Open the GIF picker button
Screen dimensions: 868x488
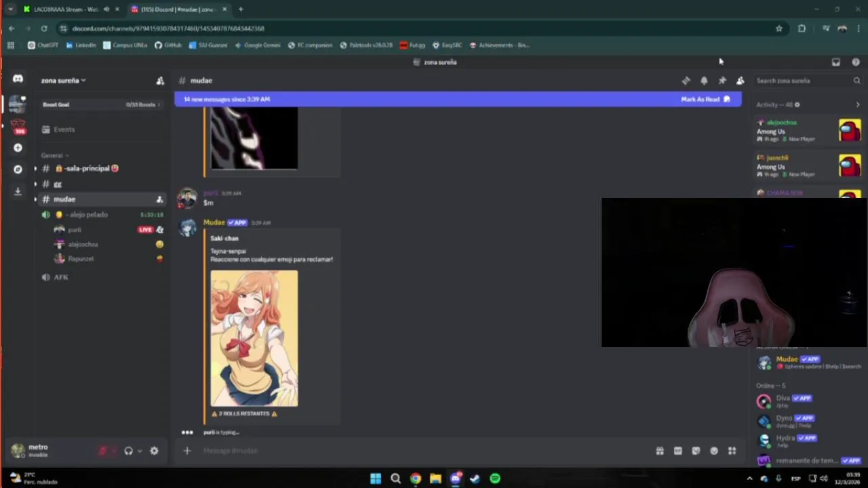tap(677, 451)
